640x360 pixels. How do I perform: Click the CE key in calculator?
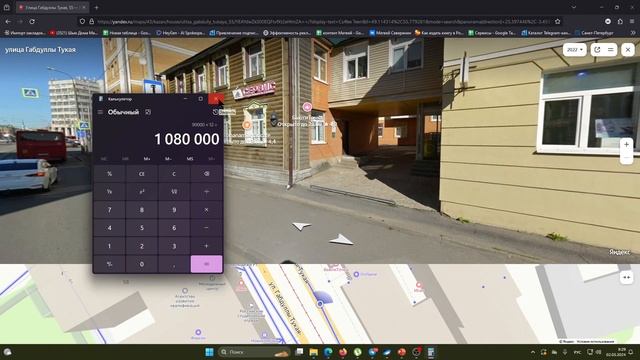142,173
